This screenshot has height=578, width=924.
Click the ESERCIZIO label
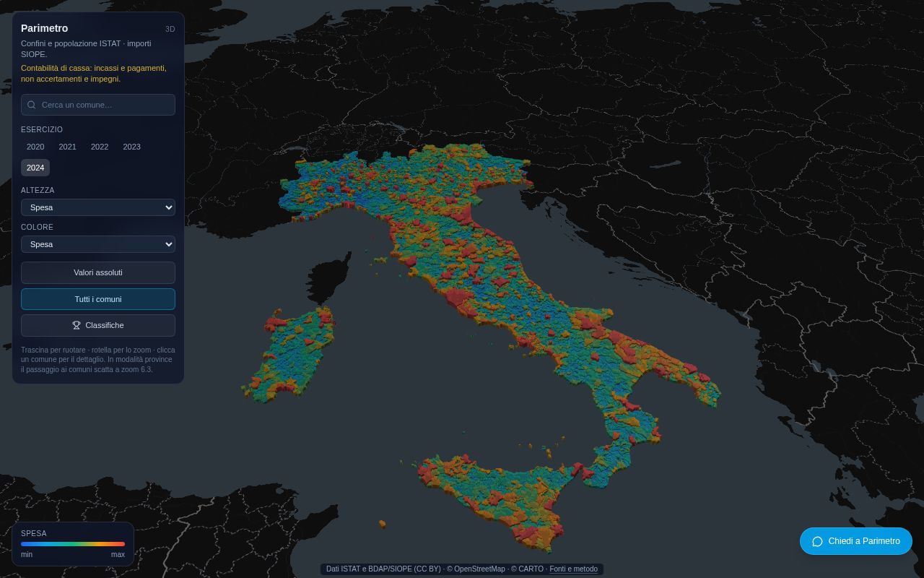[x=42, y=129]
